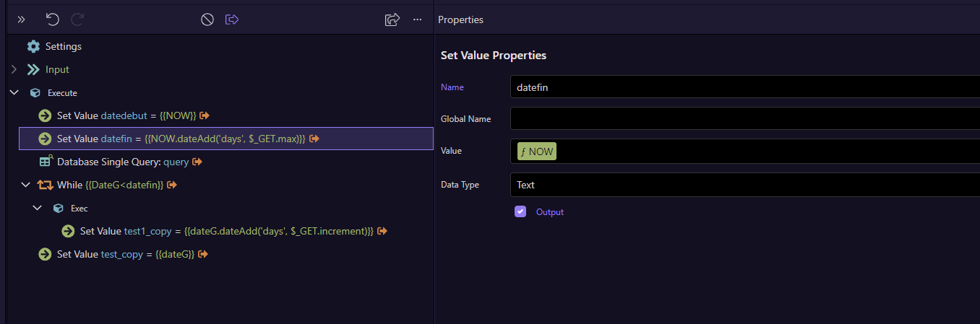Click the disable step circle-slash icon
The width and height of the screenshot is (980, 324).
pyautogui.click(x=207, y=19)
